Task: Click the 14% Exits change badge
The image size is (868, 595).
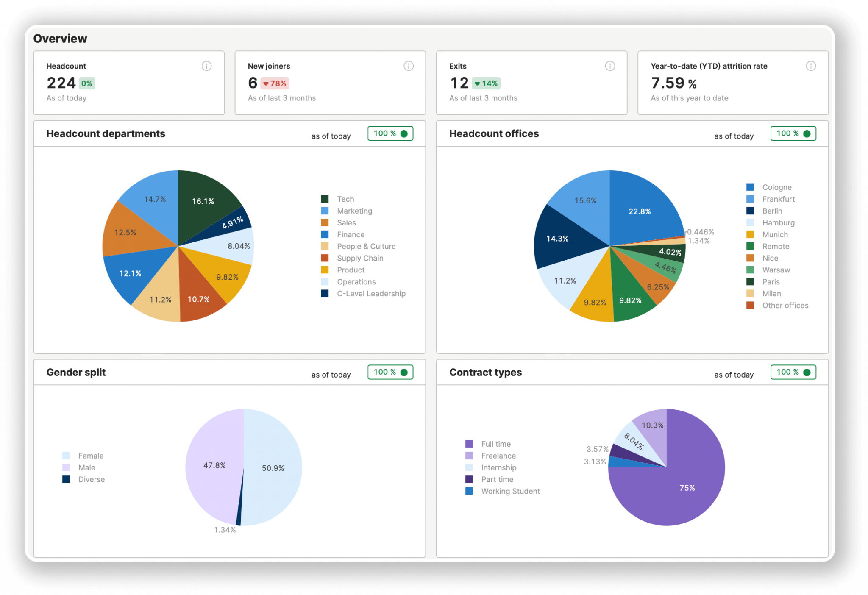Action: 486,83
